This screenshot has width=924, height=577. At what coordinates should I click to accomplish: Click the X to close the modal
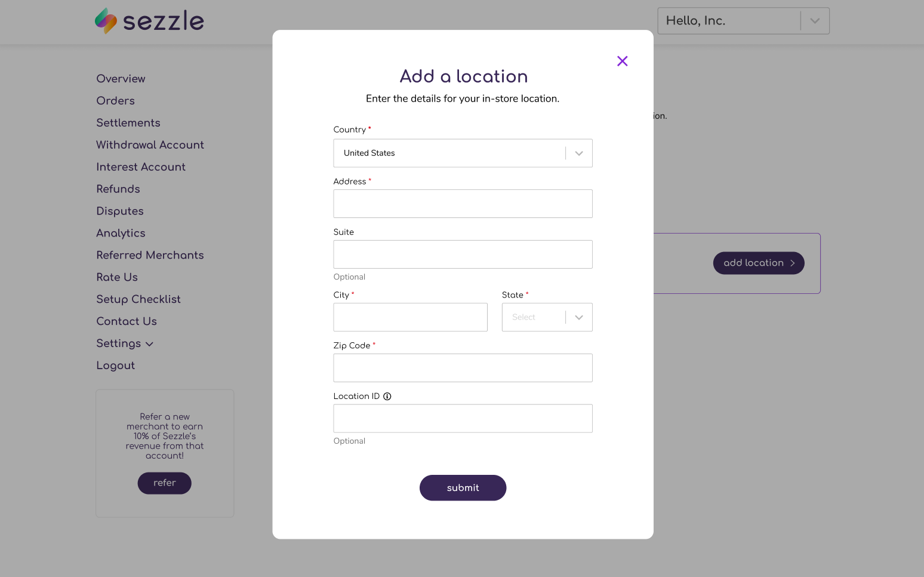point(622,61)
